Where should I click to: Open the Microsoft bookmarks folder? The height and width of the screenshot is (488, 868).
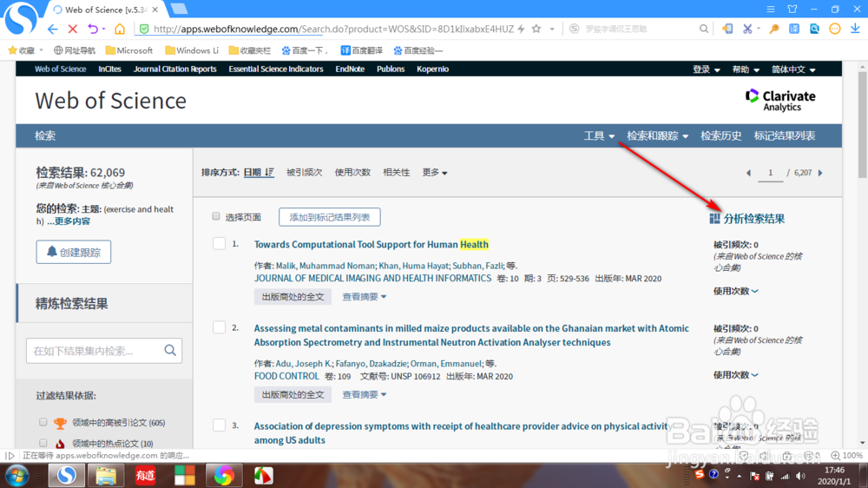129,50
